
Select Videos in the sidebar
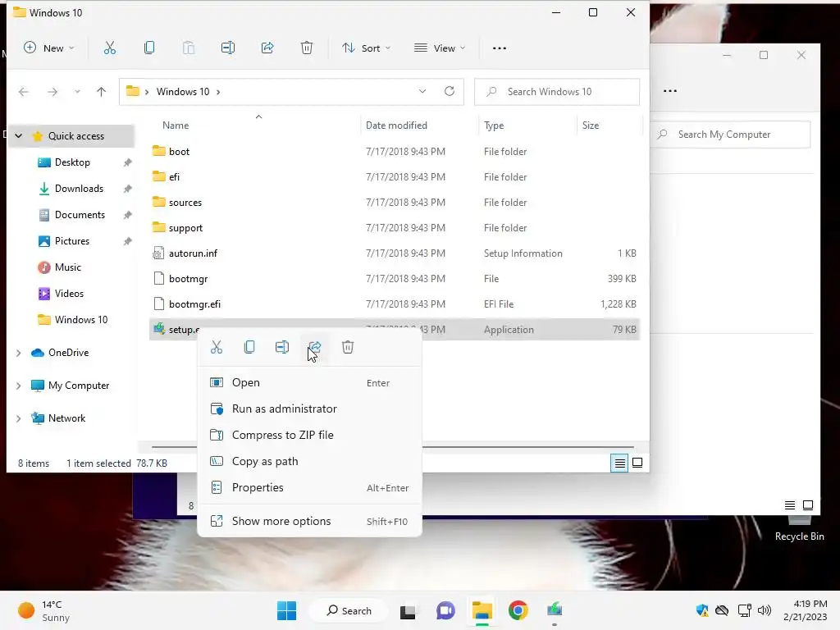click(x=69, y=294)
